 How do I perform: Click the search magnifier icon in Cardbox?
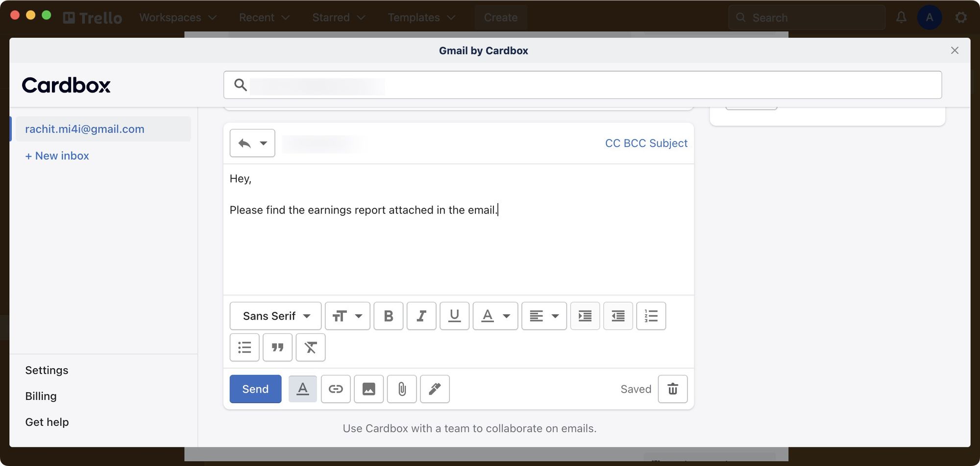[x=240, y=85]
